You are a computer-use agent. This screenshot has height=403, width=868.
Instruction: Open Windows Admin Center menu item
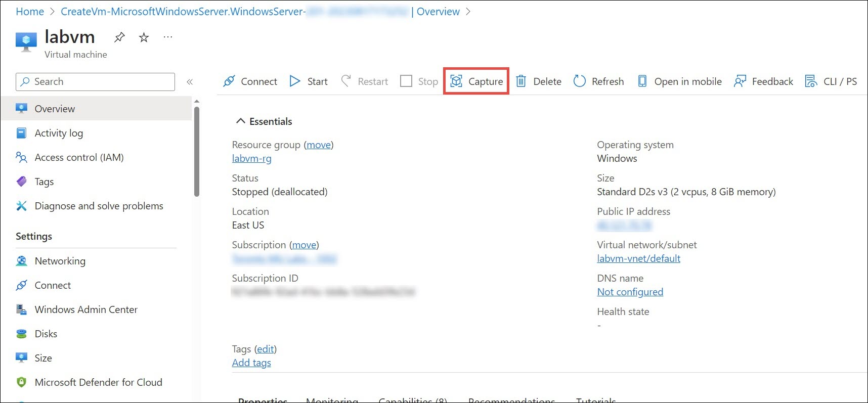point(96,309)
